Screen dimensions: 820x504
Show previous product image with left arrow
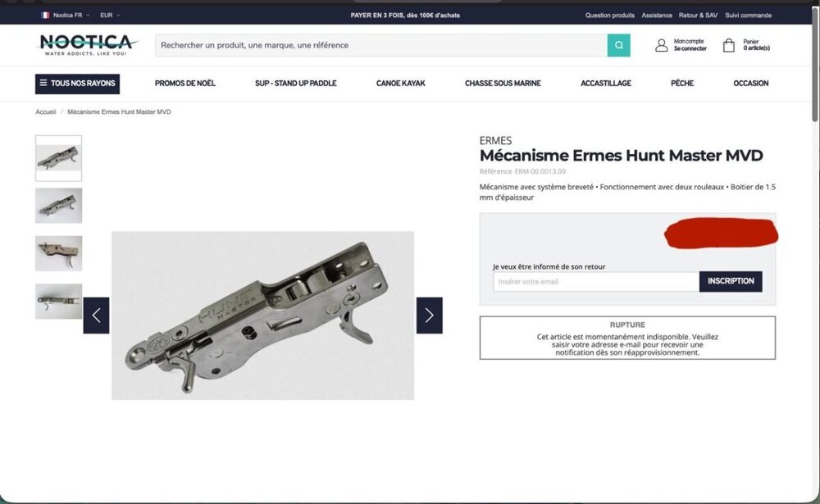(x=96, y=316)
